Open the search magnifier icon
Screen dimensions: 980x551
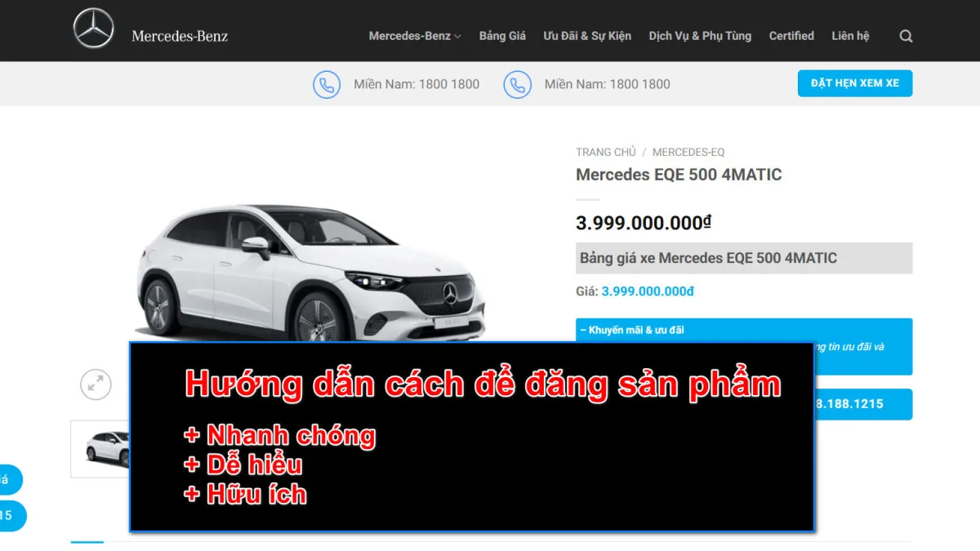point(906,36)
